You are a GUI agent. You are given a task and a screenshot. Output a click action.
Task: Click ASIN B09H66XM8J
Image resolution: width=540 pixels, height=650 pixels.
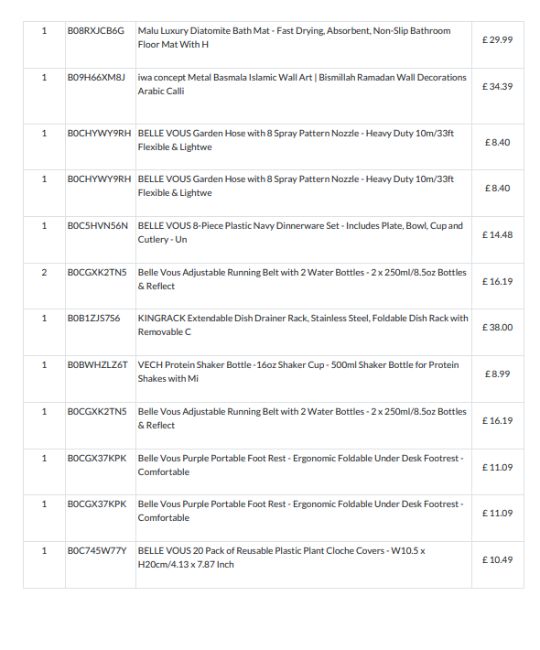(x=97, y=78)
